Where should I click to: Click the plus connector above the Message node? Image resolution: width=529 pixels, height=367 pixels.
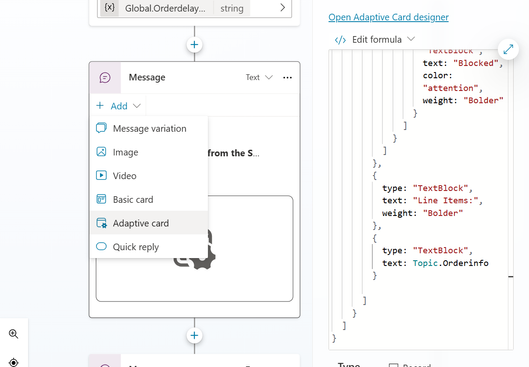(x=194, y=45)
